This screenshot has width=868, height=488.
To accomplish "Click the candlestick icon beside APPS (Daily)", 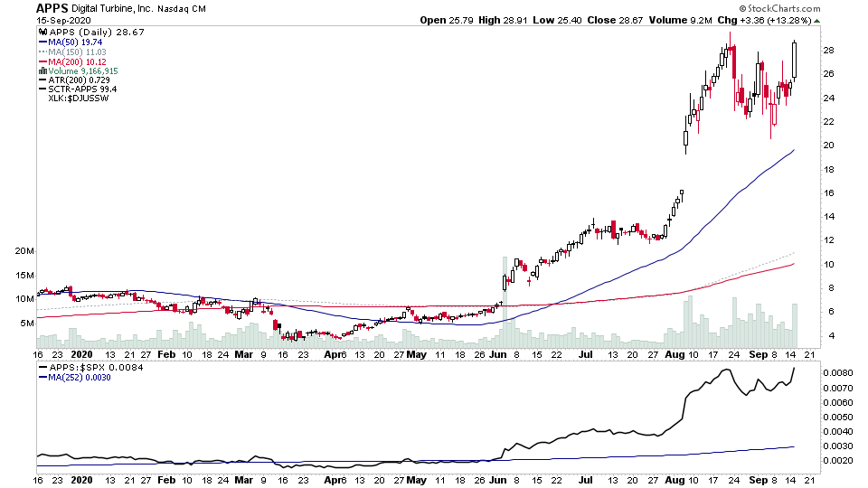I will pyautogui.click(x=42, y=33).
